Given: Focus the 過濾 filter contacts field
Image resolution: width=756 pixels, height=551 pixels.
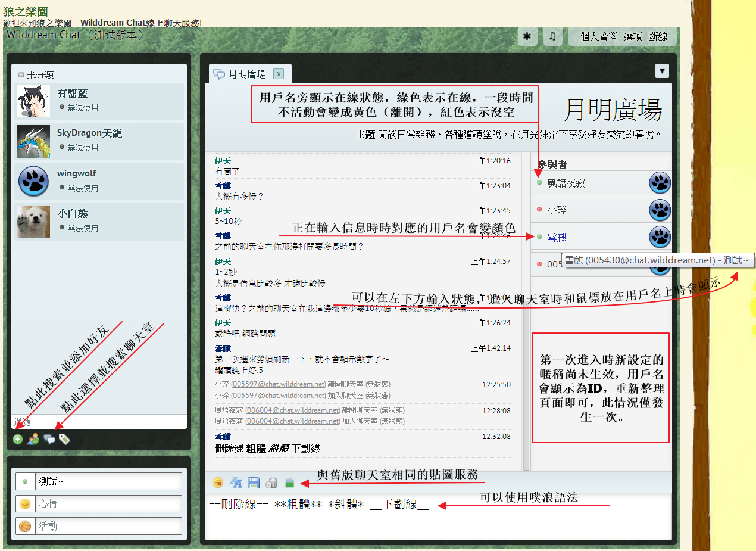Looking at the screenshot, I should pyautogui.click(x=99, y=422).
